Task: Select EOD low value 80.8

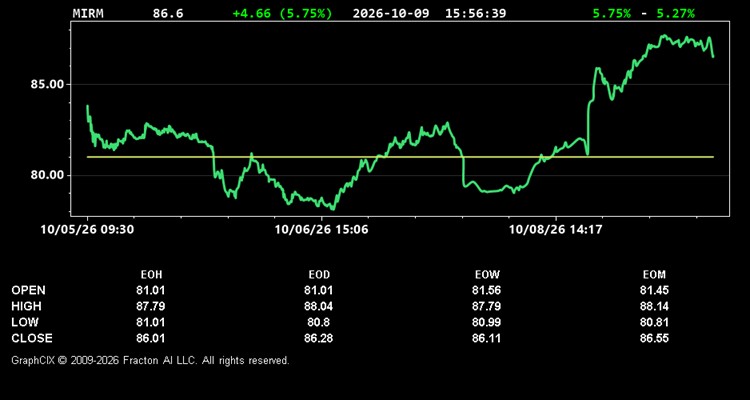Action: 319,322
